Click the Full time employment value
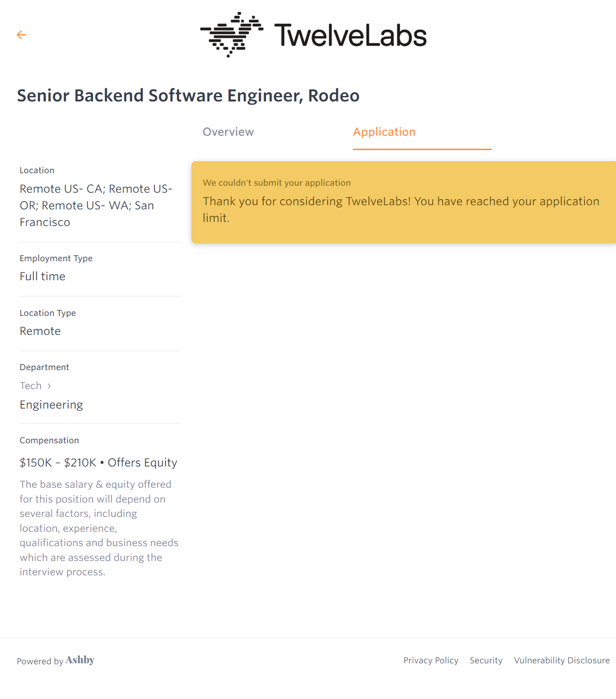Screen dimensions: 616x699 coord(42,277)
